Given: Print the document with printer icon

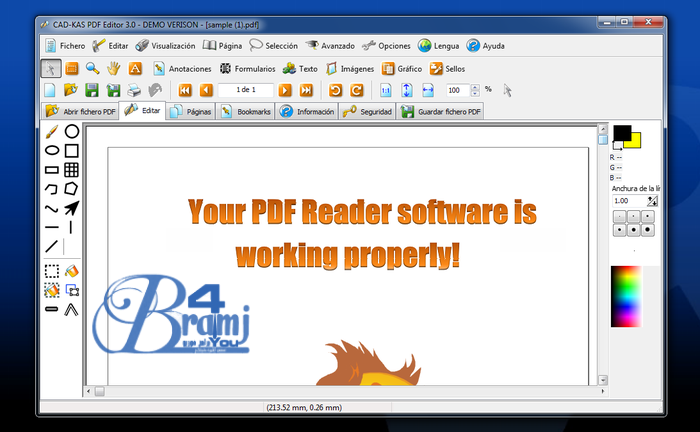Looking at the screenshot, I should point(134,90).
